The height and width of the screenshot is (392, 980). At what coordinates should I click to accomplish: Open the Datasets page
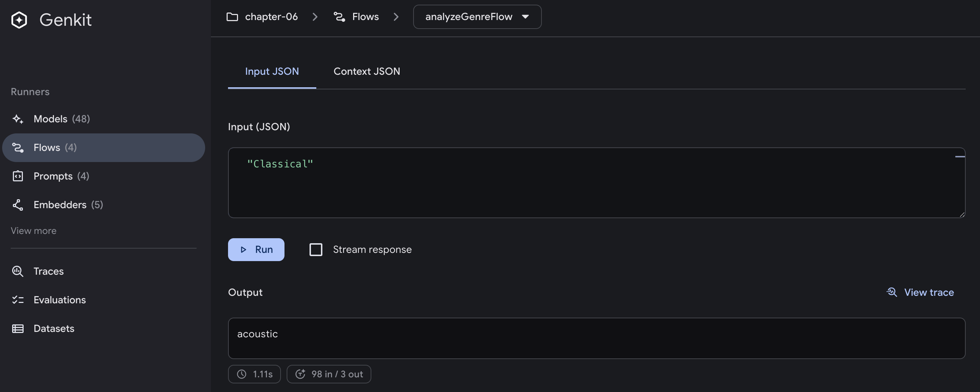(104, 328)
